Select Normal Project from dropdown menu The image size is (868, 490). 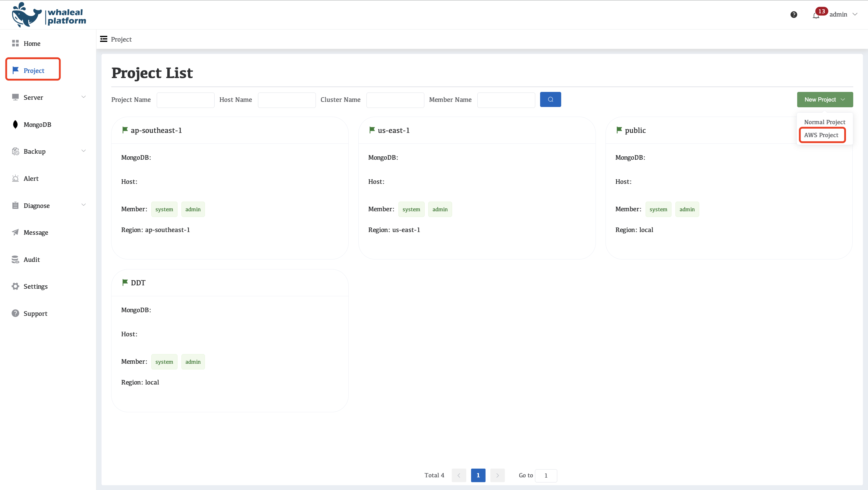coord(824,122)
